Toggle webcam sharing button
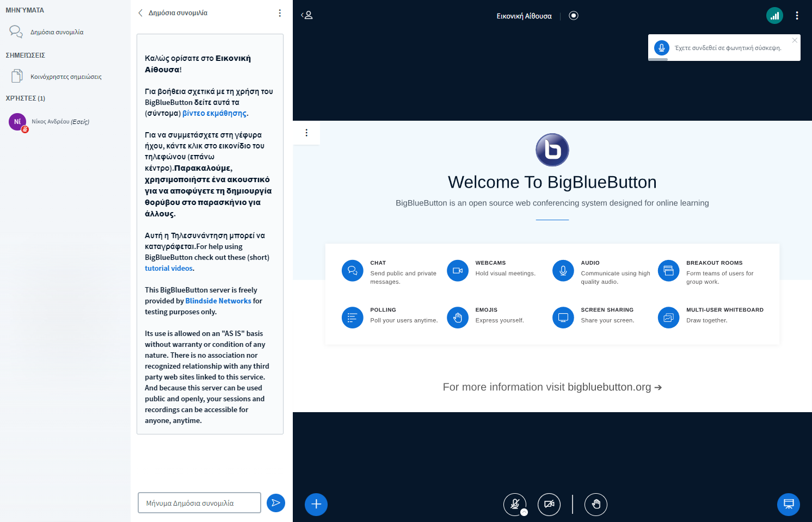The image size is (812, 522). [549, 504]
